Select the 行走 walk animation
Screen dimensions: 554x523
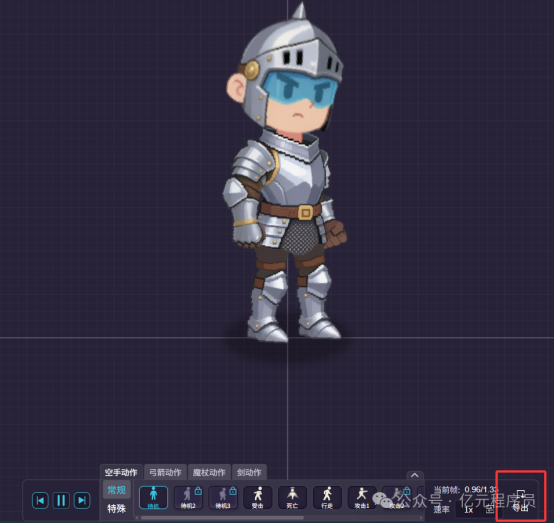327,498
